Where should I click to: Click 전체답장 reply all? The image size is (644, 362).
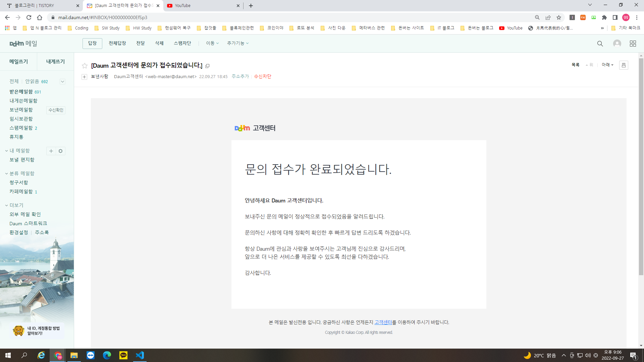(117, 43)
